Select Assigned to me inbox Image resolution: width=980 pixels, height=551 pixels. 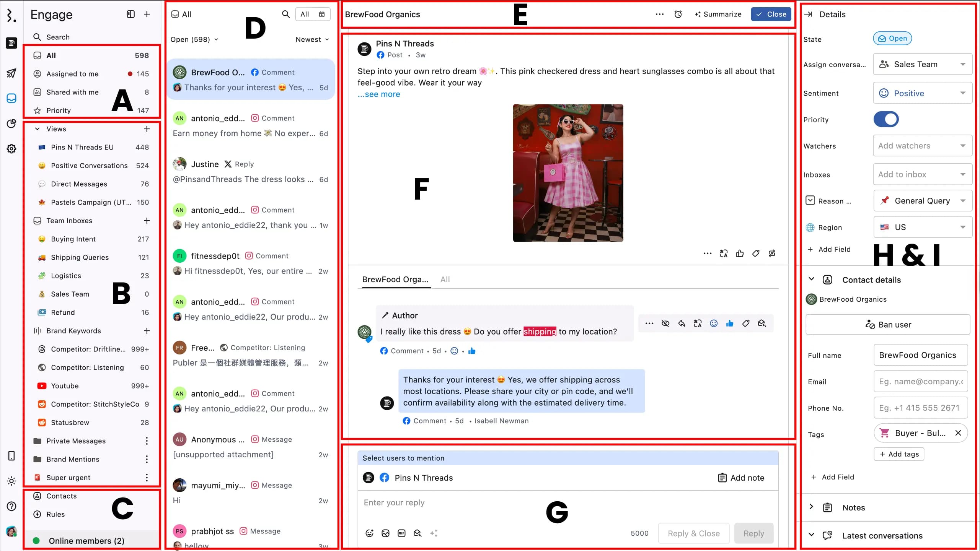(91, 74)
